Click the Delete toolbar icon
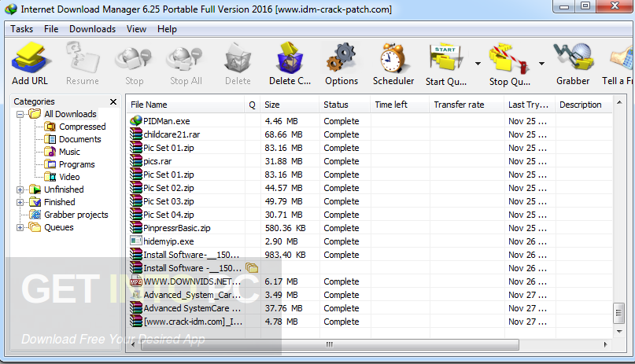Screen dimensions: 635x364 [238, 59]
